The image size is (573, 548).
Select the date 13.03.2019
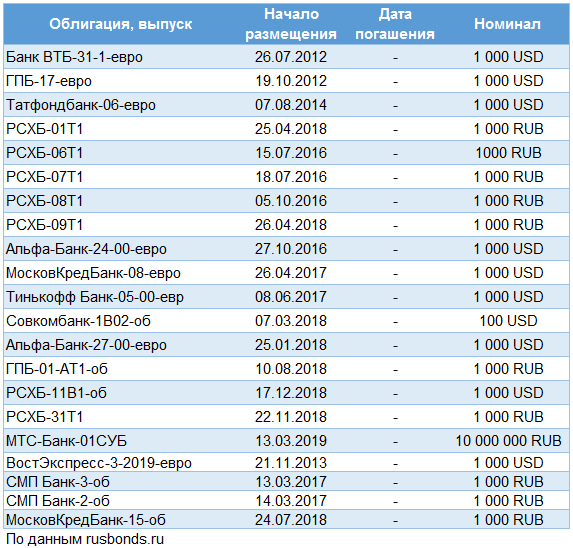coord(291,441)
